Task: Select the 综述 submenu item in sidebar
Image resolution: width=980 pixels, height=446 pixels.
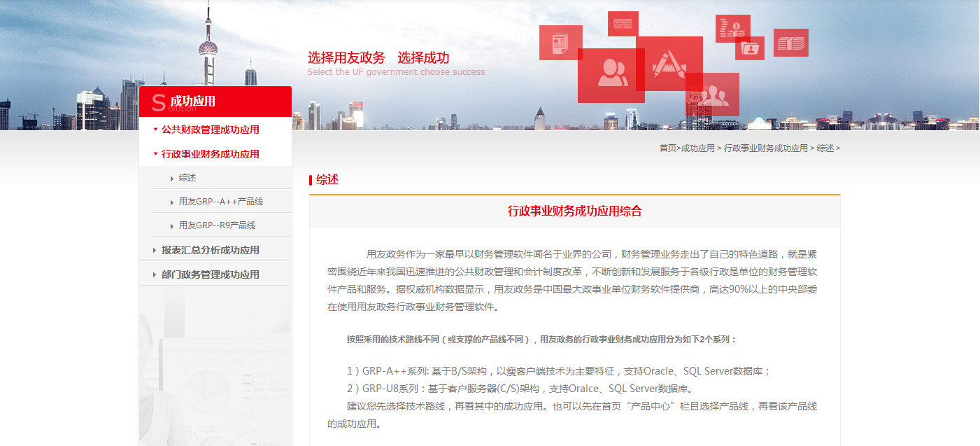Action: (x=187, y=178)
